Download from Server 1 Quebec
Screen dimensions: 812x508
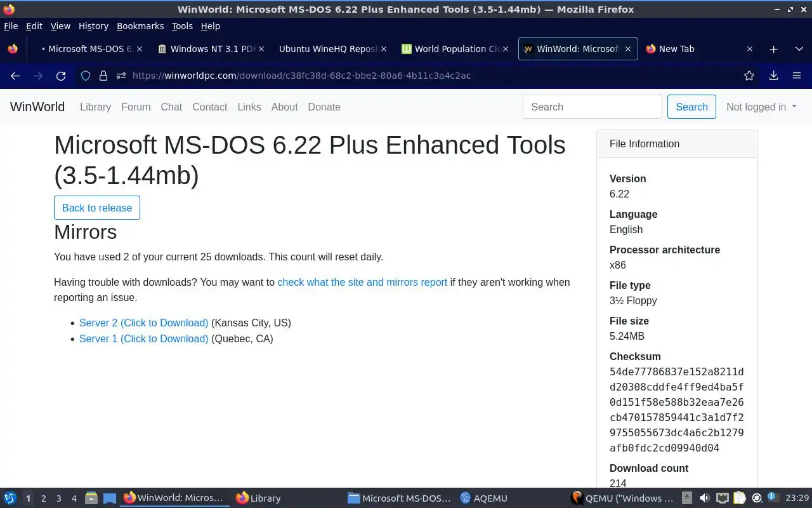click(143, 338)
